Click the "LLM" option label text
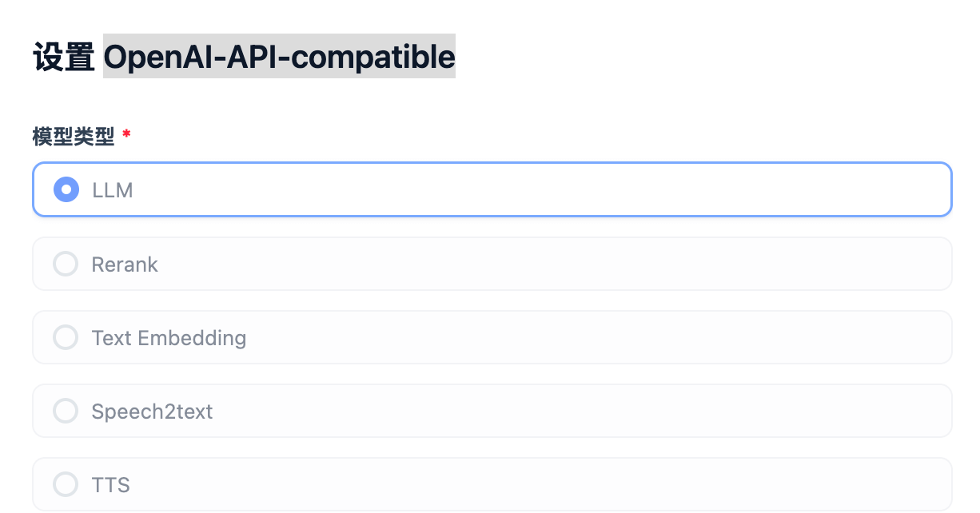This screenshot has width=980, height=513. coord(112,191)
